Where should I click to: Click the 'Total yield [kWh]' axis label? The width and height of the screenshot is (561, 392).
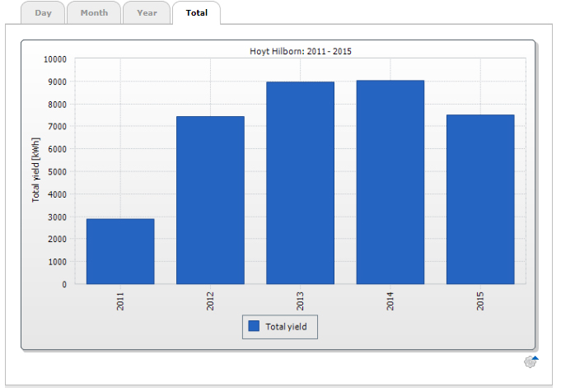point(35,170)
